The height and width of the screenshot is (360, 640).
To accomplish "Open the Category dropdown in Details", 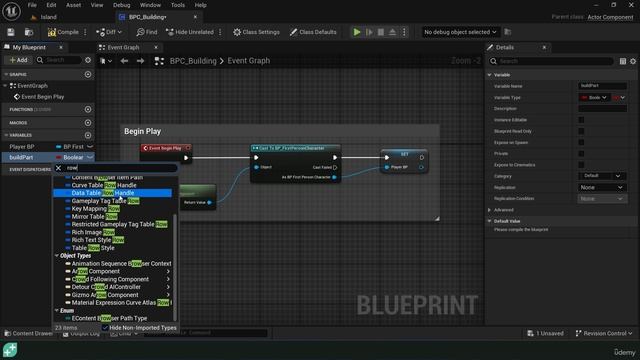I will pos(602,176).
